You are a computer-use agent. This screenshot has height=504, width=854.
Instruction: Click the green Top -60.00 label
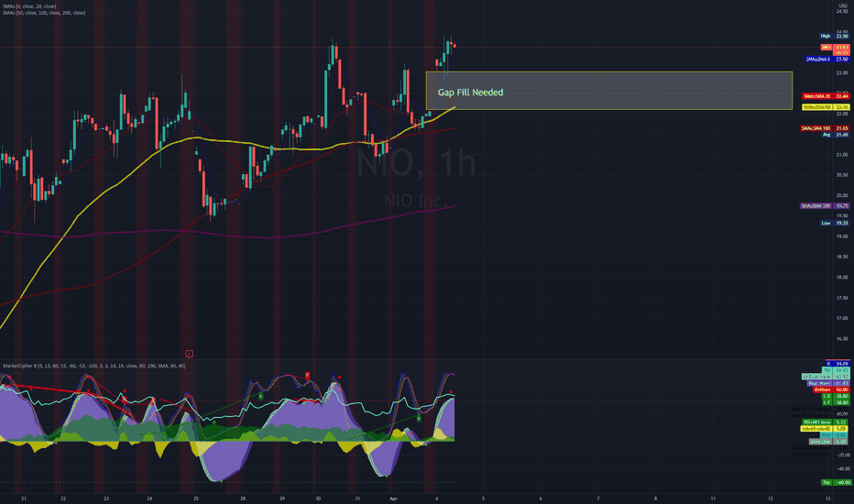(835, 482)
